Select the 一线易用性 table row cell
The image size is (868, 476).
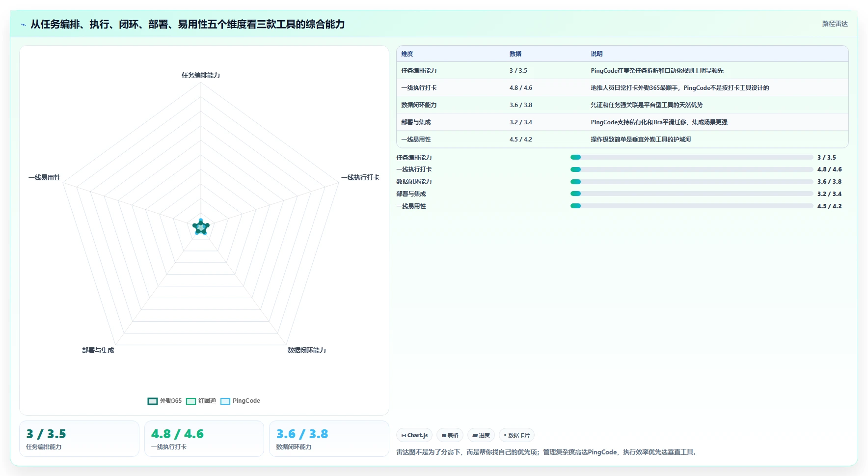tap(416, 140)
